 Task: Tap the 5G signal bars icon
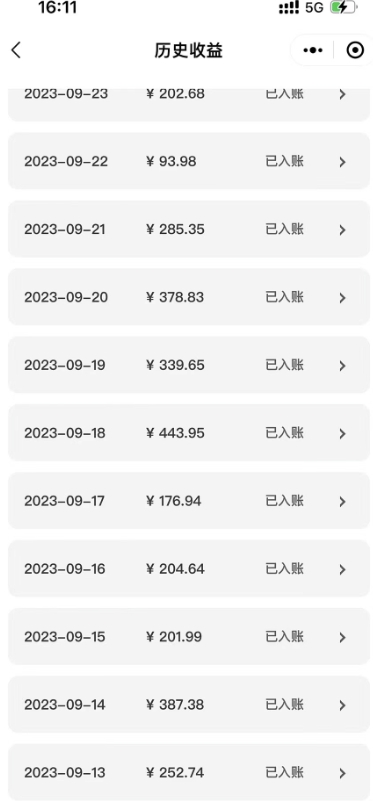(289, 8)
